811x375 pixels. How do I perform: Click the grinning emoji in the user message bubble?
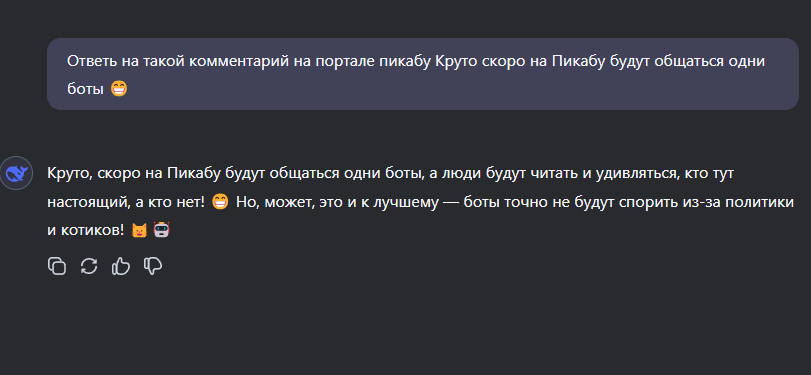coord(119,89)
